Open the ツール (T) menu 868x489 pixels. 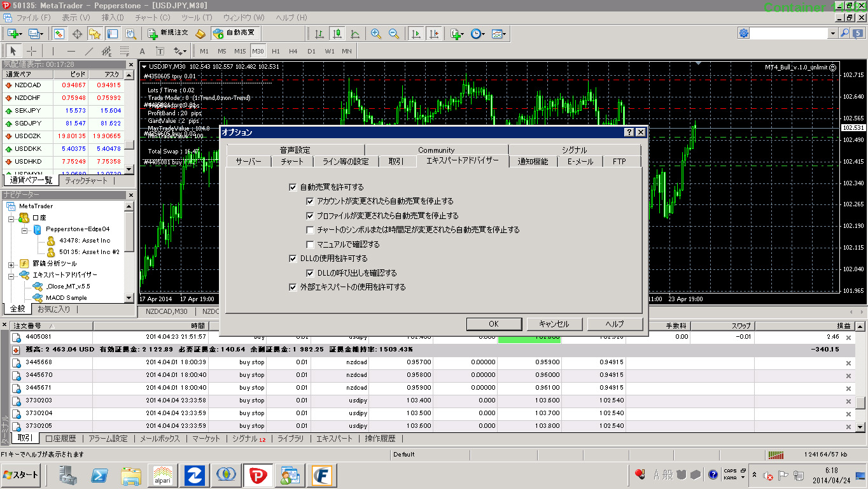point(197,17)
